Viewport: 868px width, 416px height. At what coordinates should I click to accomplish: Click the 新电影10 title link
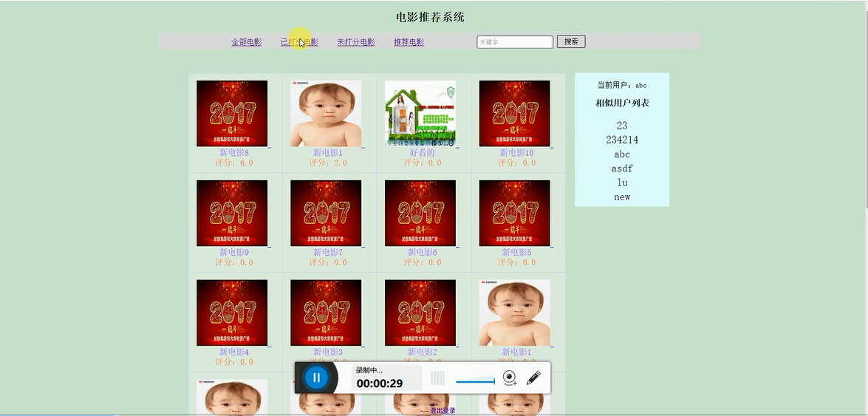point(516,153)
